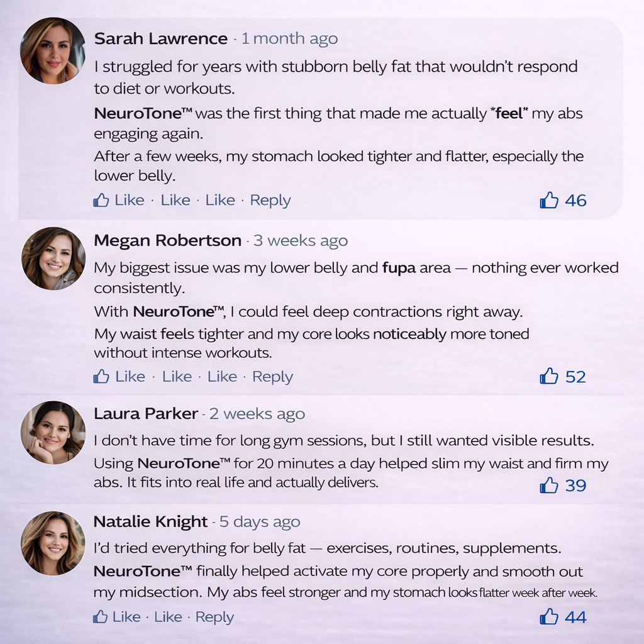This screenshot has height=644, width=644.
Task: Click the "1 month ago" timestamp
Action: coord(289,39)
